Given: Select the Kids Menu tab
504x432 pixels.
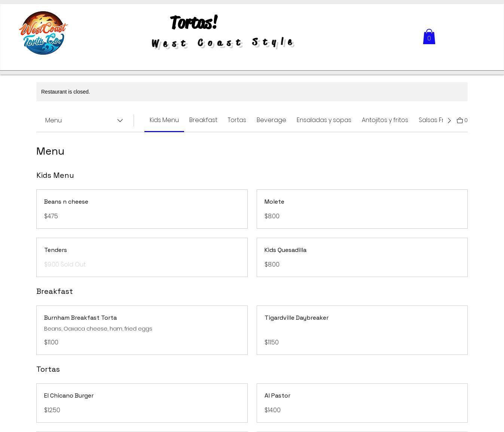Looking at the screenshot, I should click(x=164, y=120).
